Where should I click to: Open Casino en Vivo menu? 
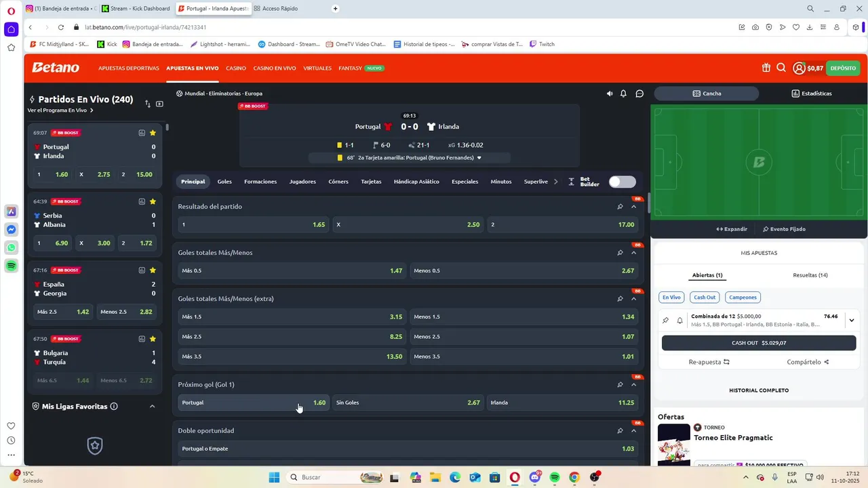pyautogui.click(x=275, y=68)
